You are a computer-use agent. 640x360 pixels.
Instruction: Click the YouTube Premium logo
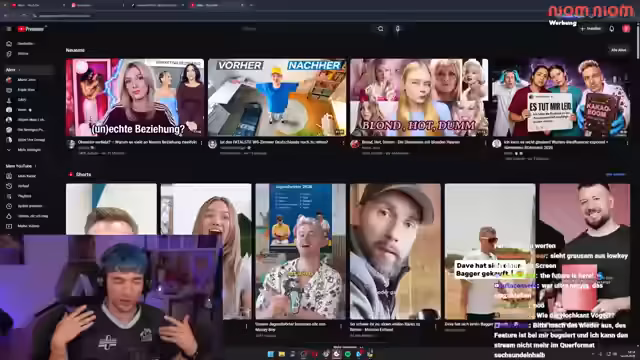[x=31, y=29]
